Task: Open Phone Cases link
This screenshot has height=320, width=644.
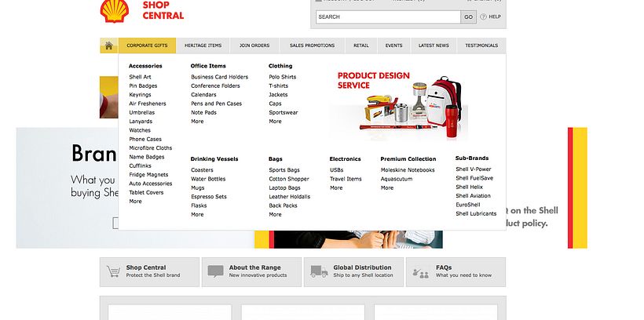Action: (145, 139)
